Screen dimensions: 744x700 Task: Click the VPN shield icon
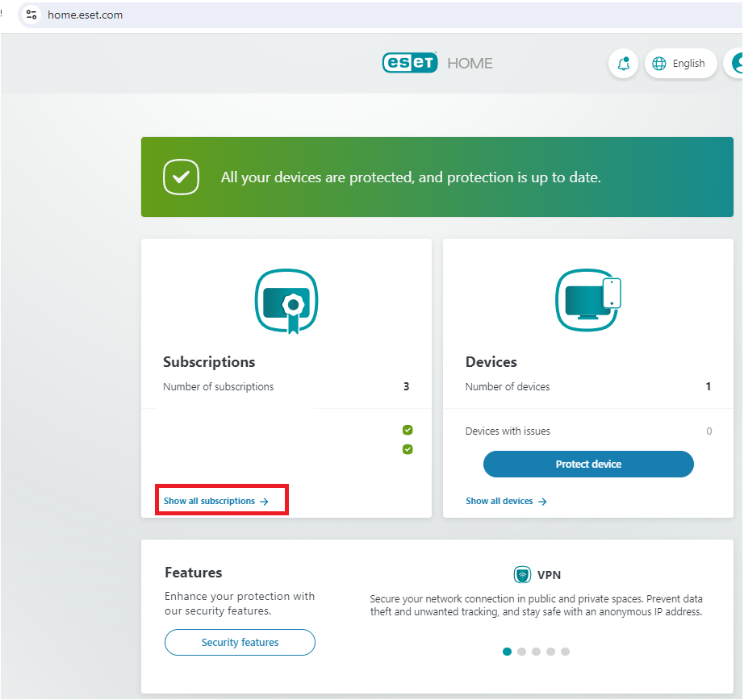point(522,575)
